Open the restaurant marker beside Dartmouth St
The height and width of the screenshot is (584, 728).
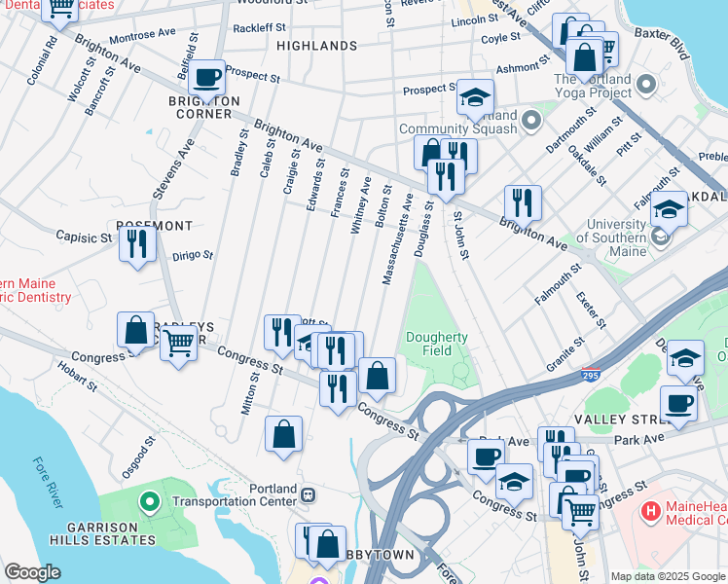pos(524,204)
